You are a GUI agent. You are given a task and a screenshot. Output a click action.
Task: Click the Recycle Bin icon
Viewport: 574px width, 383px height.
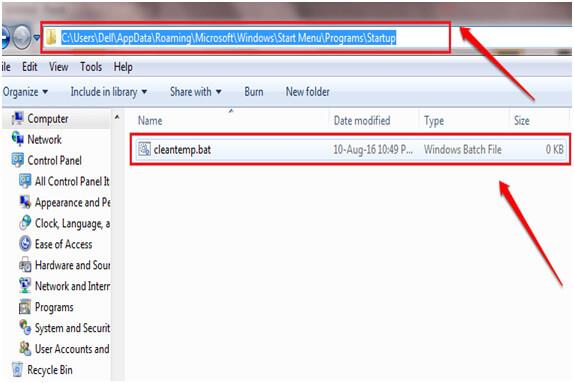[x=17, y=369]
